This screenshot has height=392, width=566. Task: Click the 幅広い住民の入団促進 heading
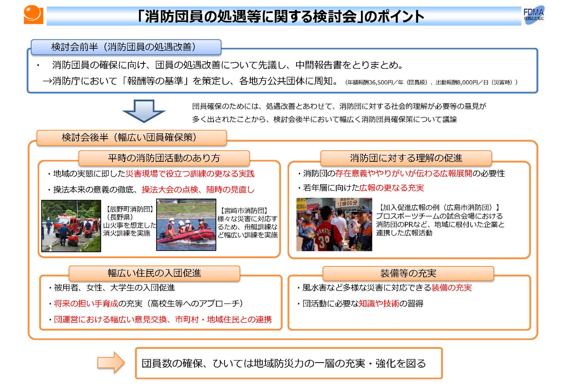coord(154,273)
